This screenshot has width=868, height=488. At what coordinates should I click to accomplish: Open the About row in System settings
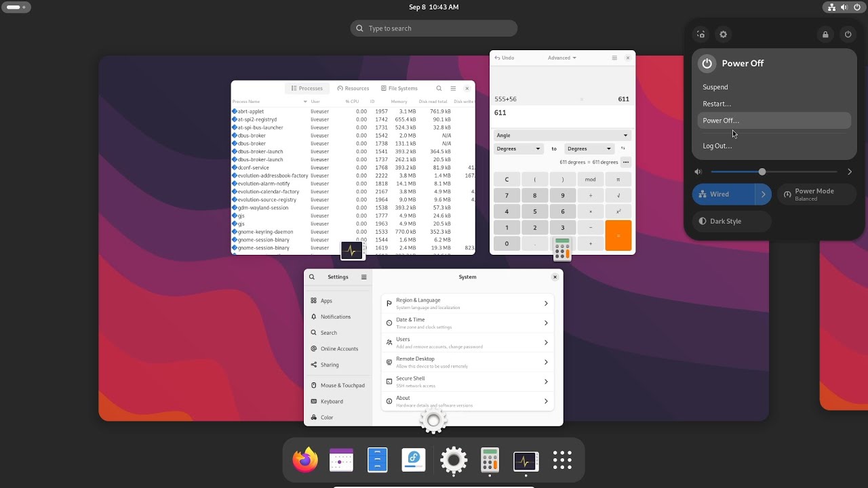[467, 401]
